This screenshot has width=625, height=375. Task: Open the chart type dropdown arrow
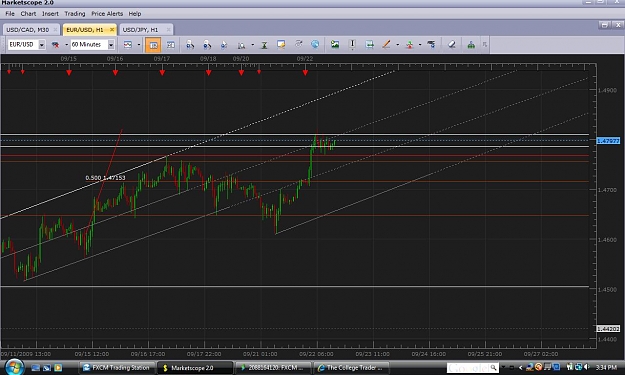point(139,45)
